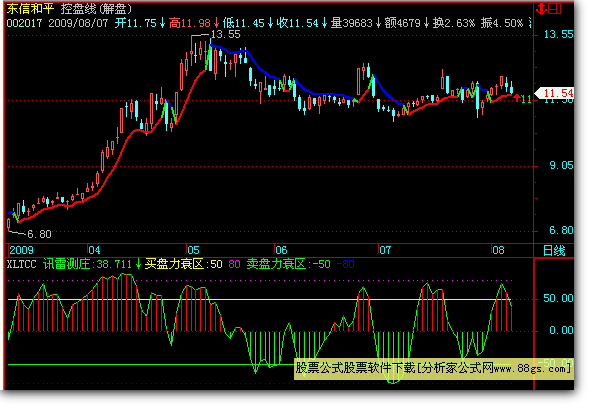The height and width of the screenshot is (405, 589).
Task: Click the stock code 002017
Action: tap(24, 23)
